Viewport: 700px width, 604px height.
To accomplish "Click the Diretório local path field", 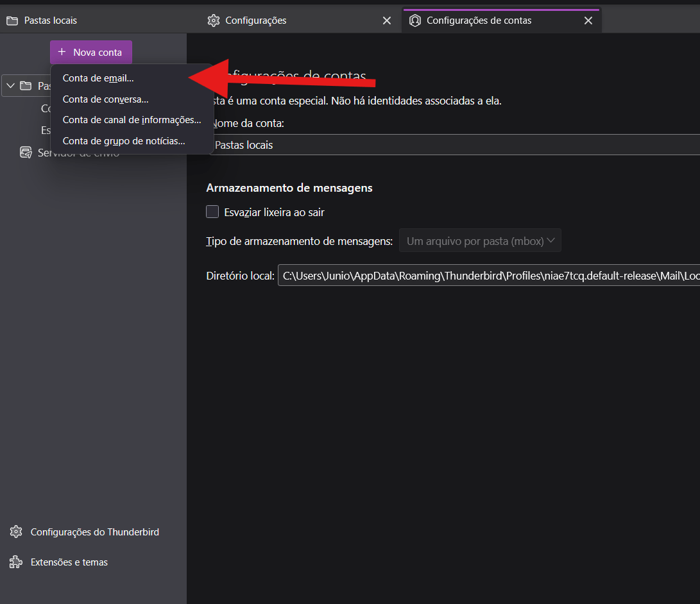I will 488,276.
